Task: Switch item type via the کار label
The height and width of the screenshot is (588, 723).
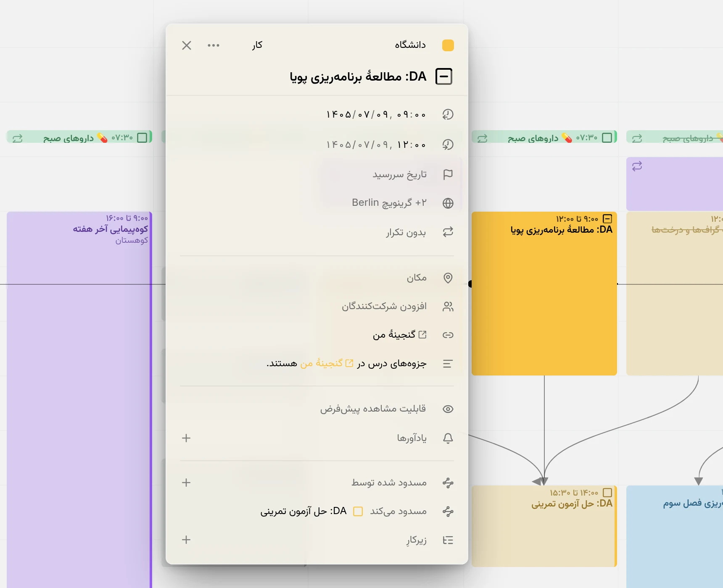Action: pyautogui.click(x=257, y=45)
